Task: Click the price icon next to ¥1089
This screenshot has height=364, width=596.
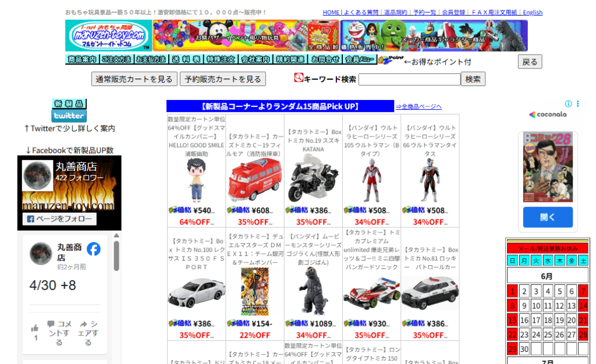Action: tap(296, 323)
